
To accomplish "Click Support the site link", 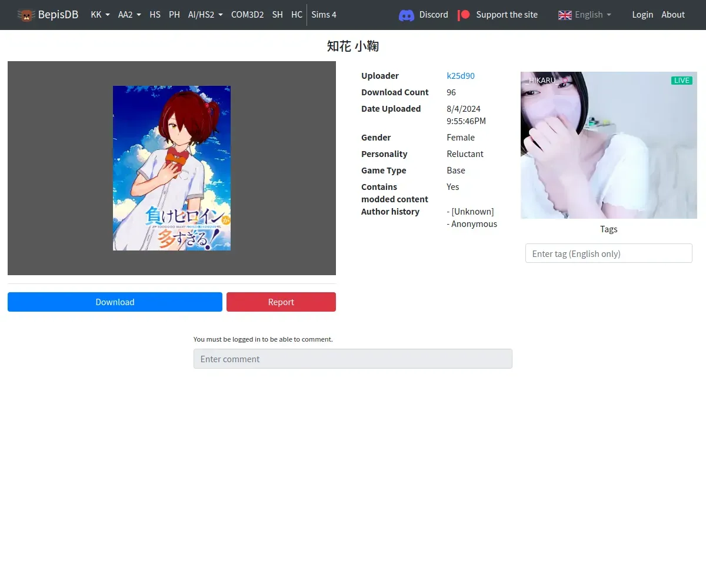I will (507, 15).
